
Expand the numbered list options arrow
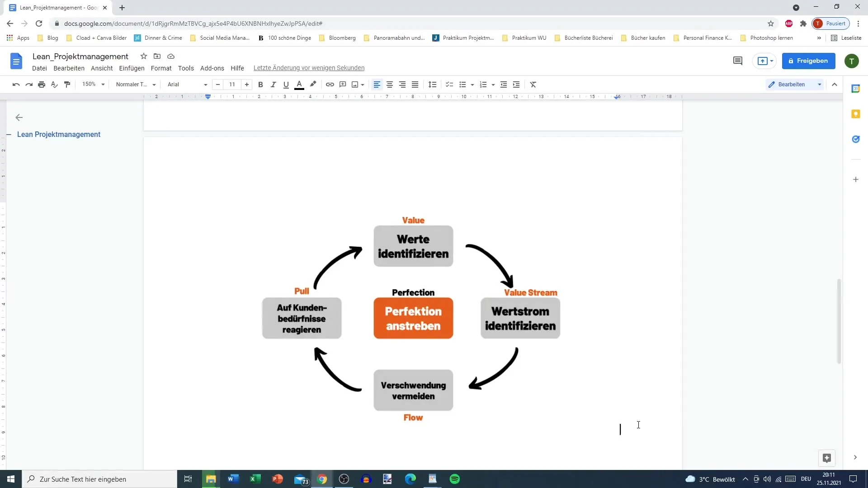(x=493, y=84)
